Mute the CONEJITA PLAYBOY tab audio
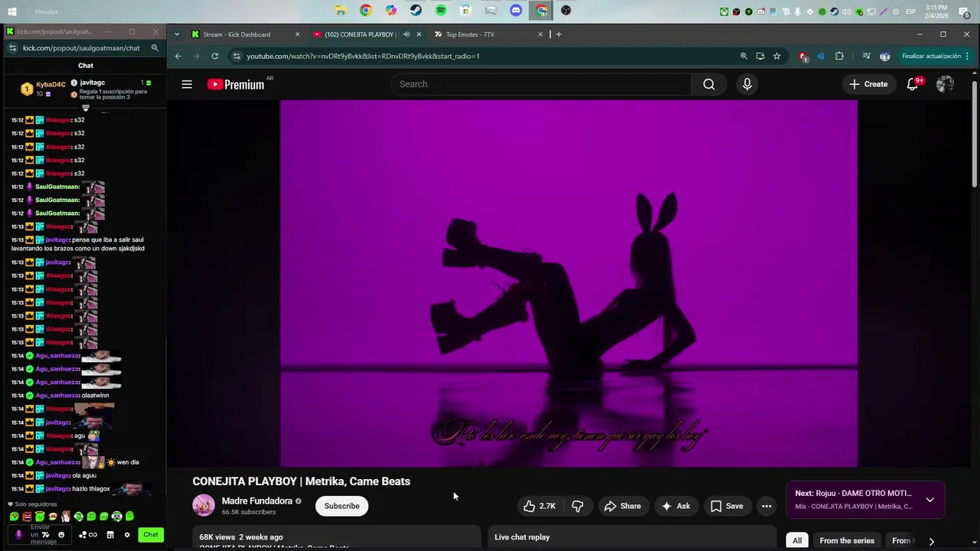 point(407,34)
